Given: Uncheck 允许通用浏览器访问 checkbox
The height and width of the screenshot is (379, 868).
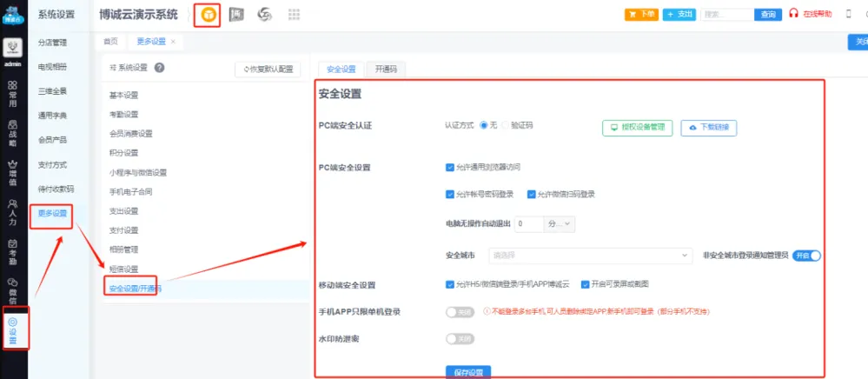Looking at the screenshot, I should click(449, 167).
